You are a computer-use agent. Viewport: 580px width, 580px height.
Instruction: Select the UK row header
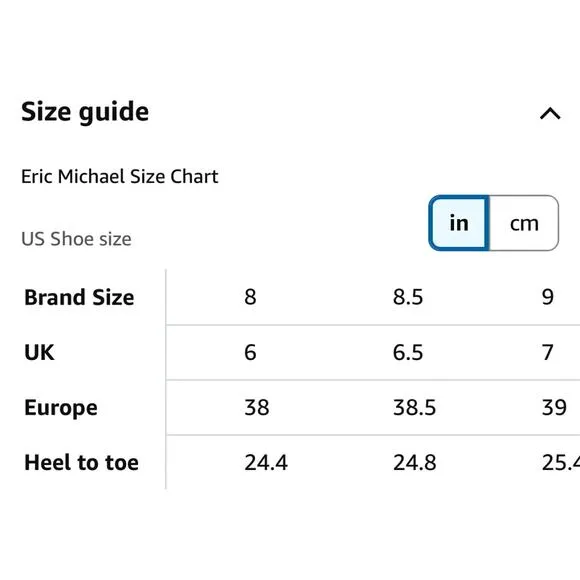click(39, 352)
